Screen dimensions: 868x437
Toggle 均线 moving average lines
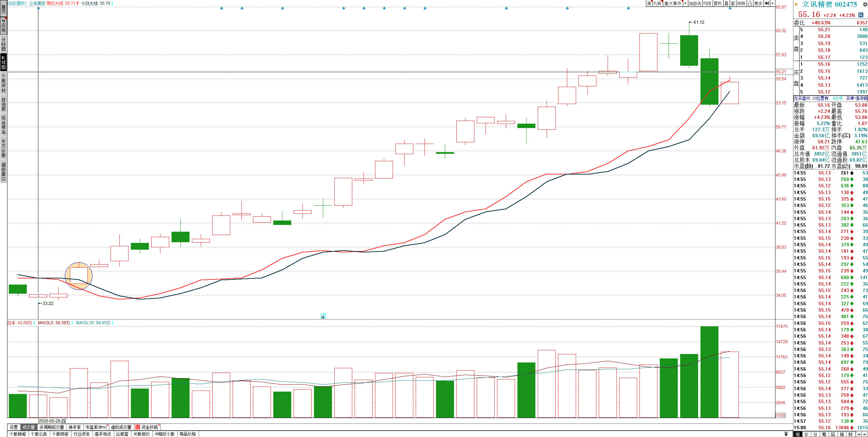pos(707,3)
